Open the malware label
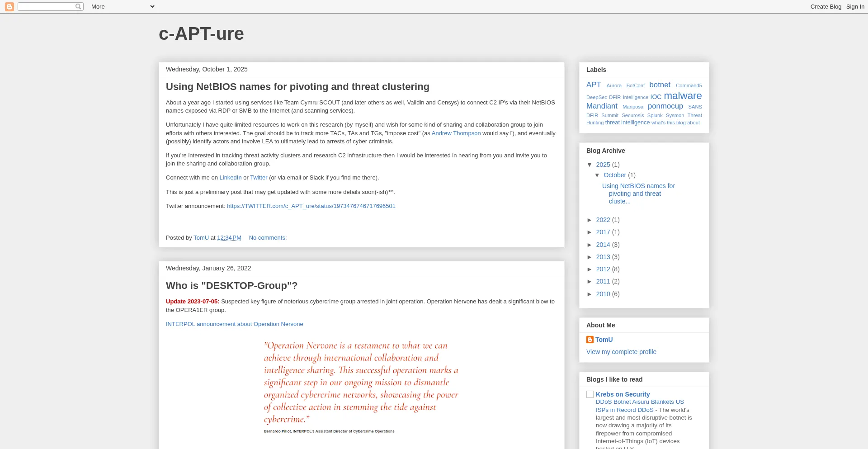This screenshot has height=449, width=868. (x=683, y=96)
